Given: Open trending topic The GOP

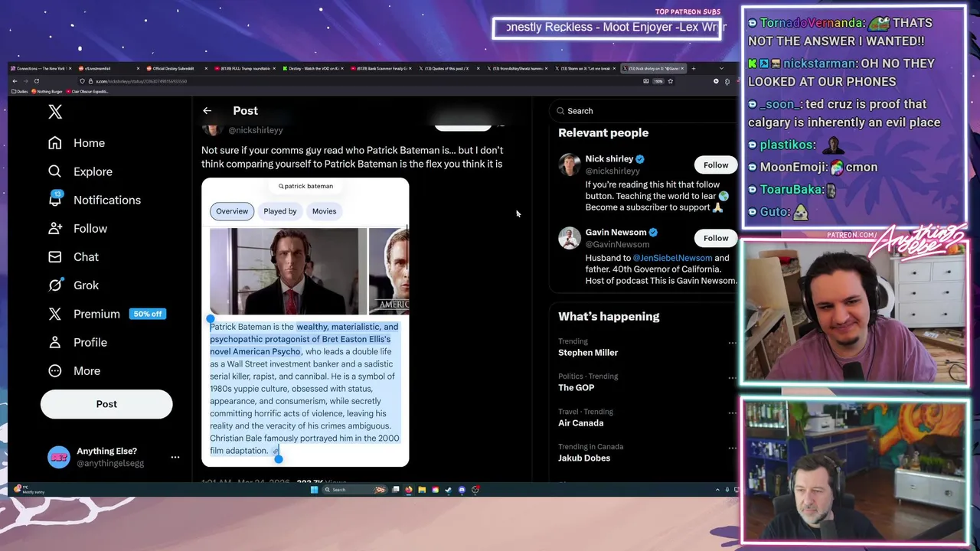Looking at the screenshot, I should click(x=576, y=388).
